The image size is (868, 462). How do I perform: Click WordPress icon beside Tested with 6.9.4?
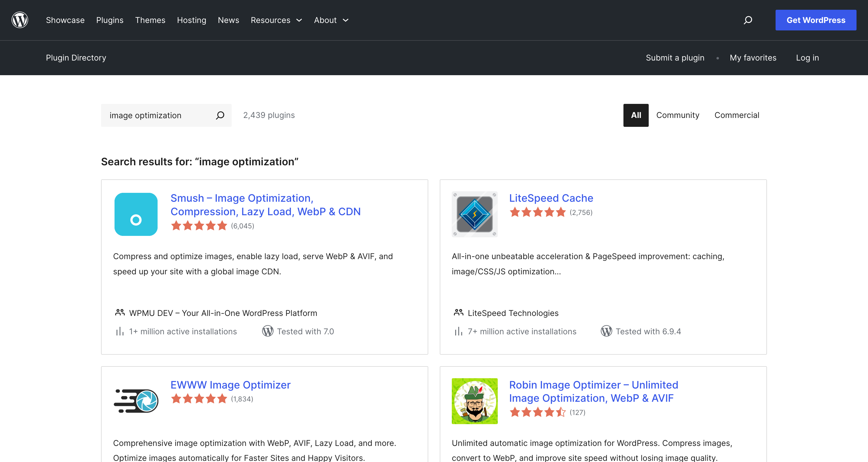606,331
